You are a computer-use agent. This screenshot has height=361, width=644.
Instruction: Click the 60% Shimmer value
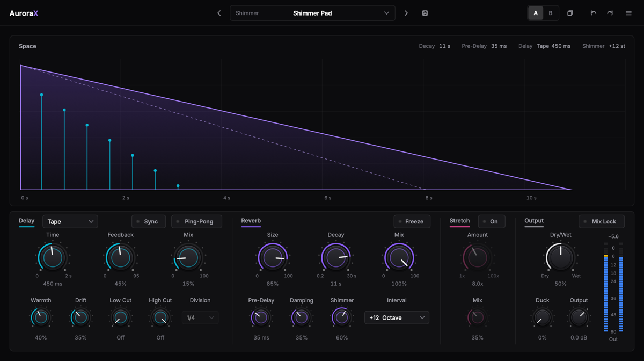[x=342, y=337]
